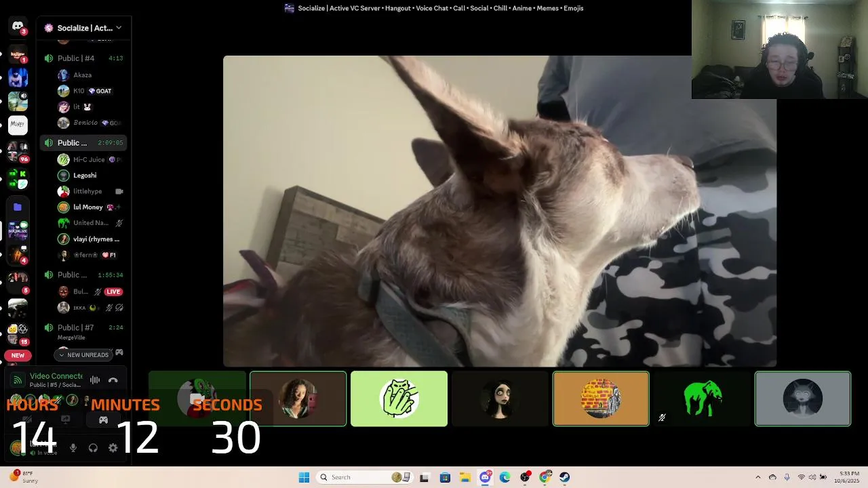Mute microphone in the user panel
868x488 pixels.
point(73,448)
